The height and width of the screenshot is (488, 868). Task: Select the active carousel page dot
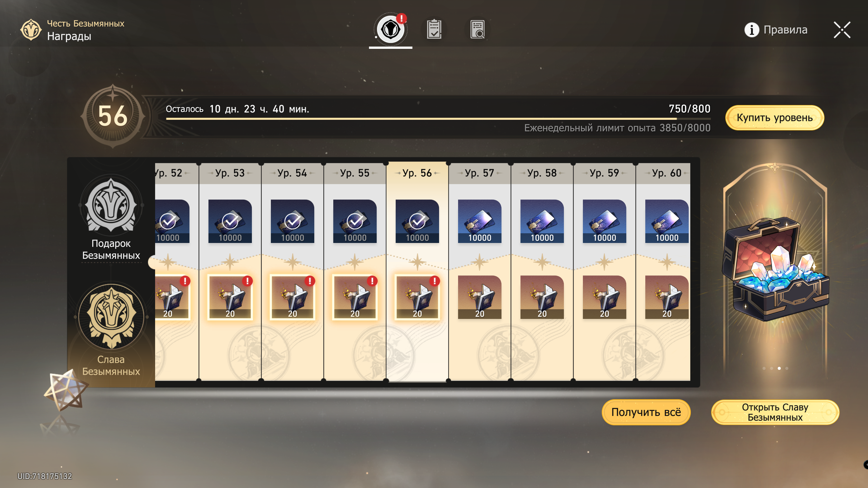[x=779, y=368]
